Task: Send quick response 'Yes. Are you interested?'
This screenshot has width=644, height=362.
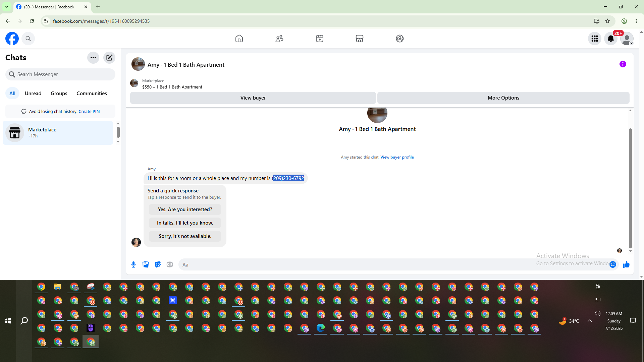Action: click(185, 209)
